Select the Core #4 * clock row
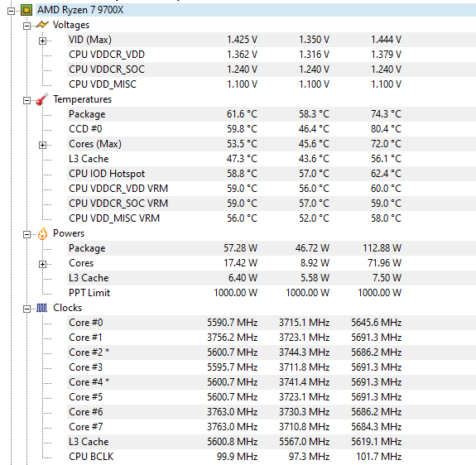This screenshot has height=465, width=476. (x=272, y=382)
